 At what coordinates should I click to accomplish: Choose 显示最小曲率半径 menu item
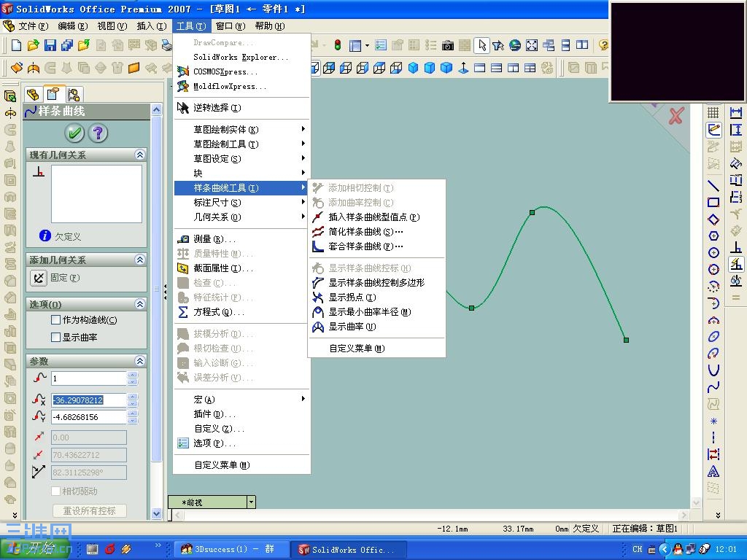point(376,312)
